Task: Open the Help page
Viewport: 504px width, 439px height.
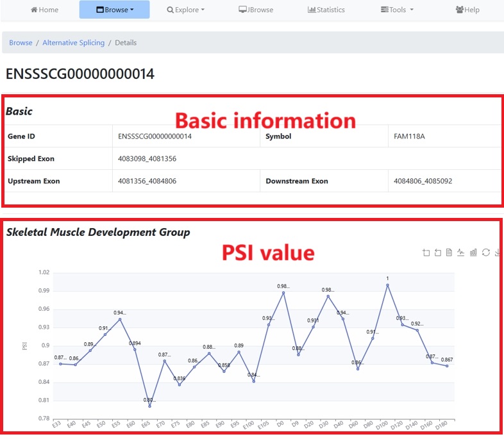Action: tap(467, 10)
